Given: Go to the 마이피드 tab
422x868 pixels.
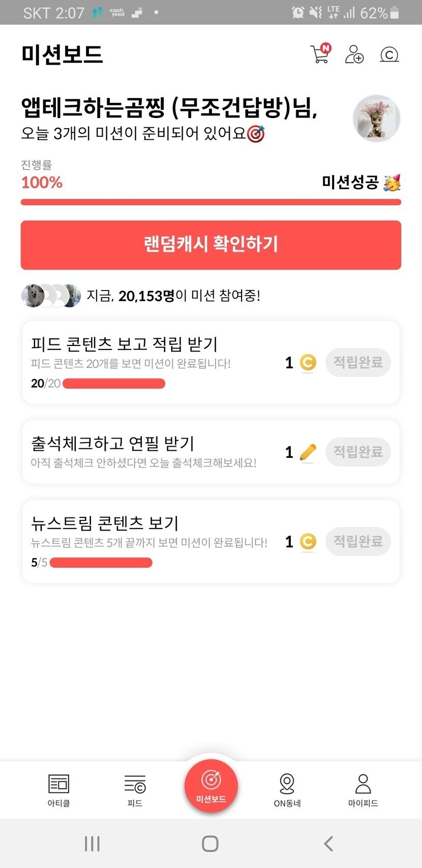Looking at the screenshot, I should tap(363, 790).
